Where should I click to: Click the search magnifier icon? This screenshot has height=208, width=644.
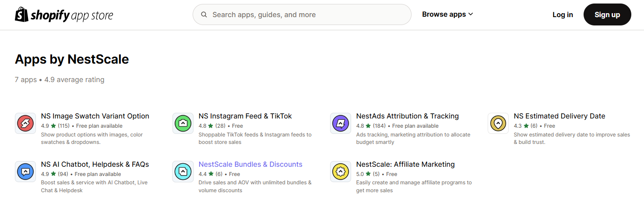204,14
